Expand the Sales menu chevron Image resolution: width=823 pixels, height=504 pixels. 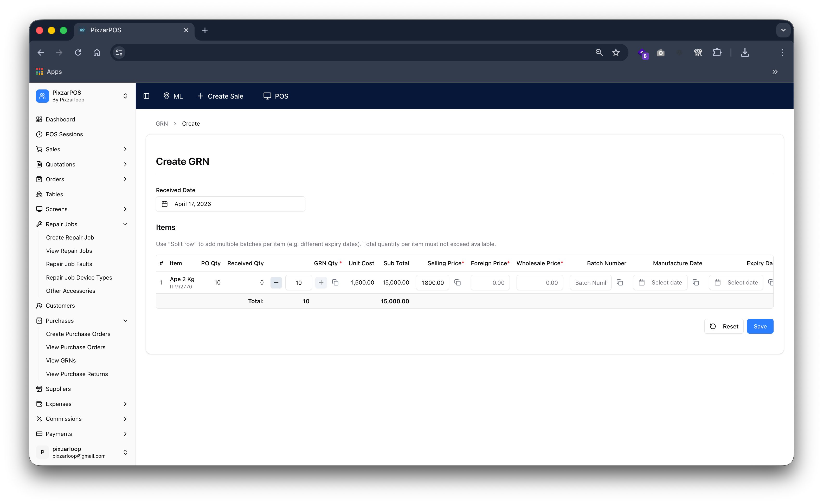125,149
